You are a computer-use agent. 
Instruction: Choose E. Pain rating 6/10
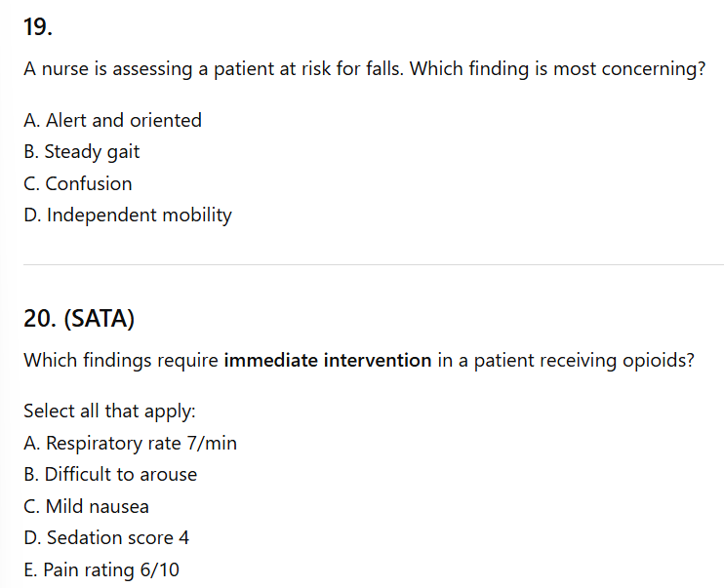pyautogui.click(x=101, y=569)
